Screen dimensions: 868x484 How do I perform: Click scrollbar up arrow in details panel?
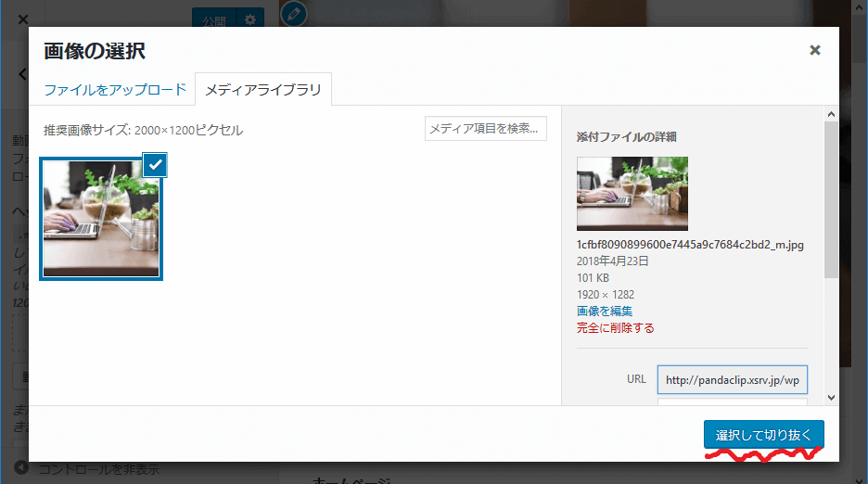click(x=831, y=114)
